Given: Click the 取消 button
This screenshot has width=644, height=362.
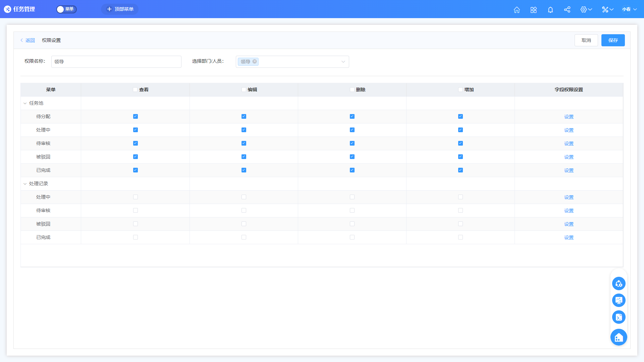Looking at the screenshot, I should pyautogui.click(x=586, y=40).
